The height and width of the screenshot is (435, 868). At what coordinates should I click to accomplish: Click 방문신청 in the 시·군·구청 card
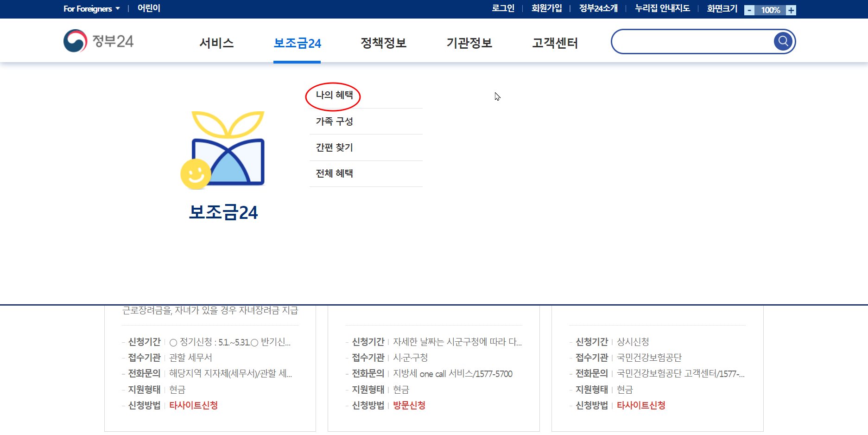pos(409,405)
